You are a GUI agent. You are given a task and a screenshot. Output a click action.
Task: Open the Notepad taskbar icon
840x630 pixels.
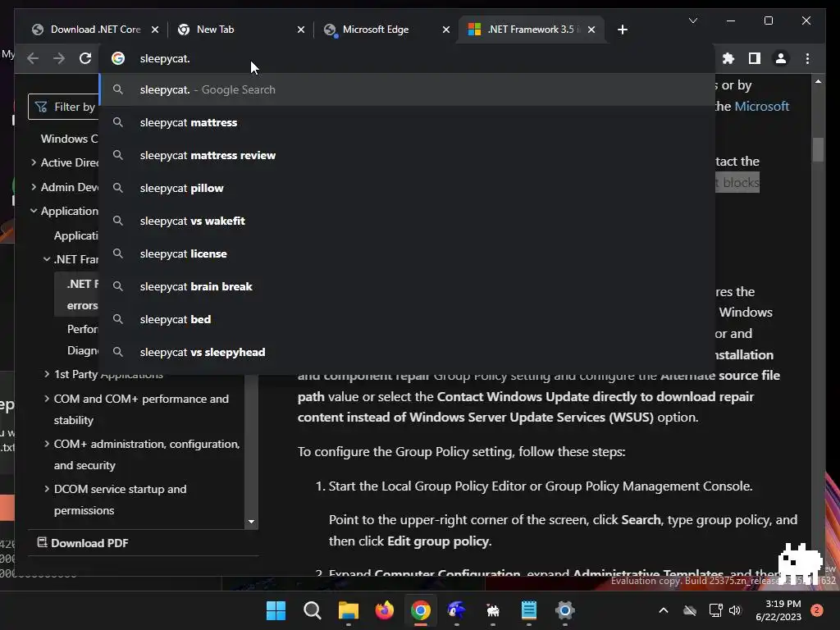tap(529, 610)
